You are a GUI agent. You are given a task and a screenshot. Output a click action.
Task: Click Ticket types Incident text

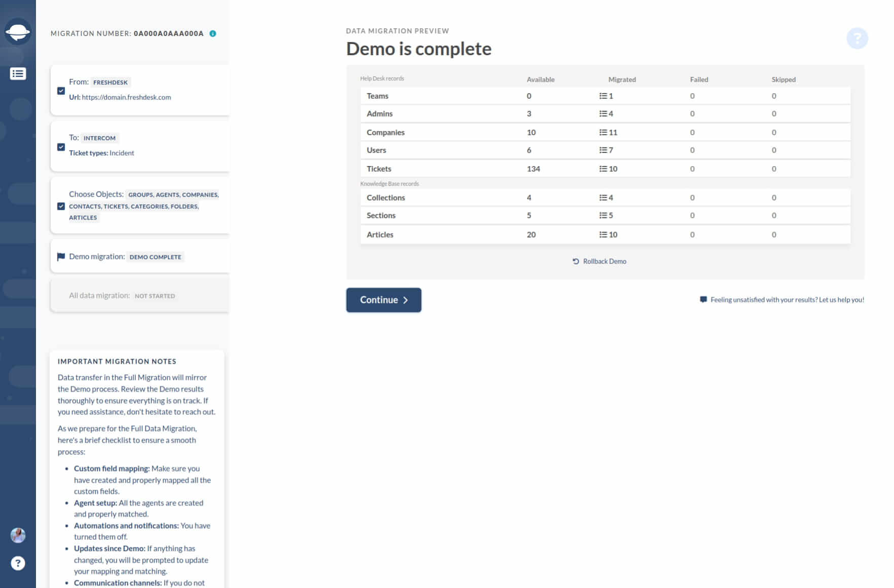101,153
